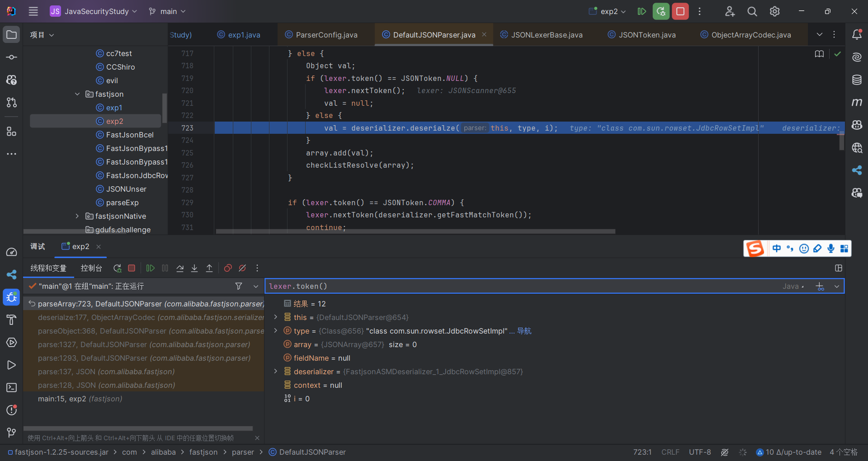Click the 4 个空格 indent widget

(x=844, y=452)
